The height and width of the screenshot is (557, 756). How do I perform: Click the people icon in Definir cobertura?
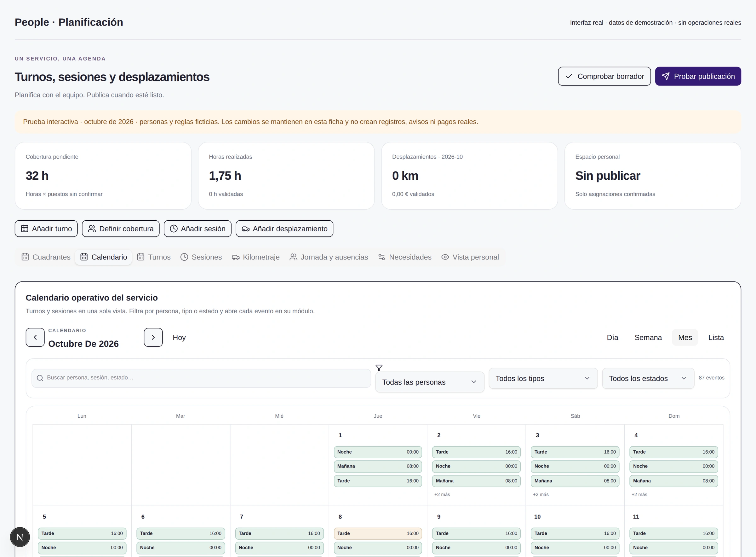click(x=92, y=229)
